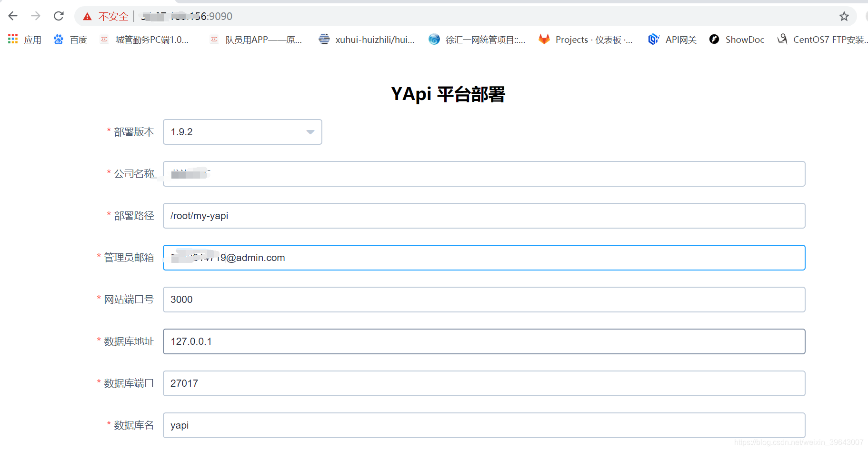Click the 数据库地址 database address field
The image size is (868, 451).
tap(483, 341)
